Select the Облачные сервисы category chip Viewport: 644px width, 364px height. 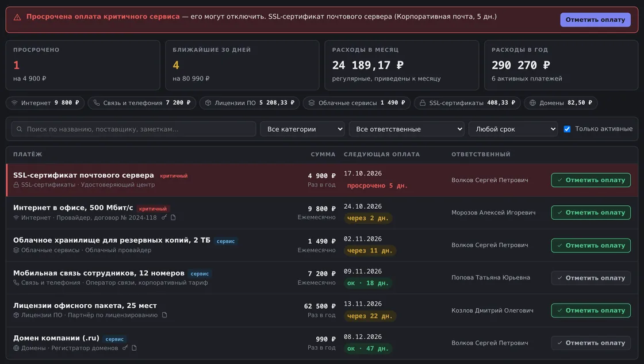point(356,103)
